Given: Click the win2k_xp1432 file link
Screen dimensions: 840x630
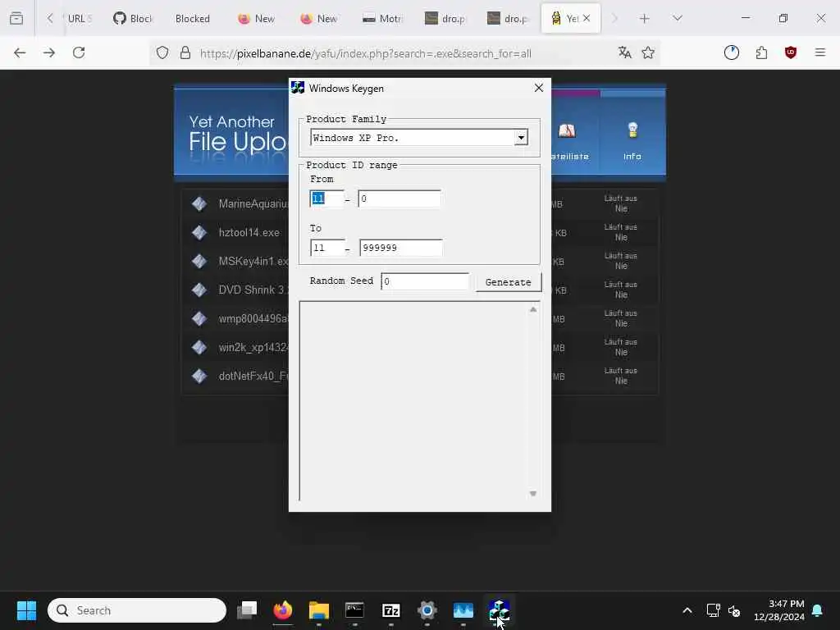Looking at the screenshot, I should 253,348.
